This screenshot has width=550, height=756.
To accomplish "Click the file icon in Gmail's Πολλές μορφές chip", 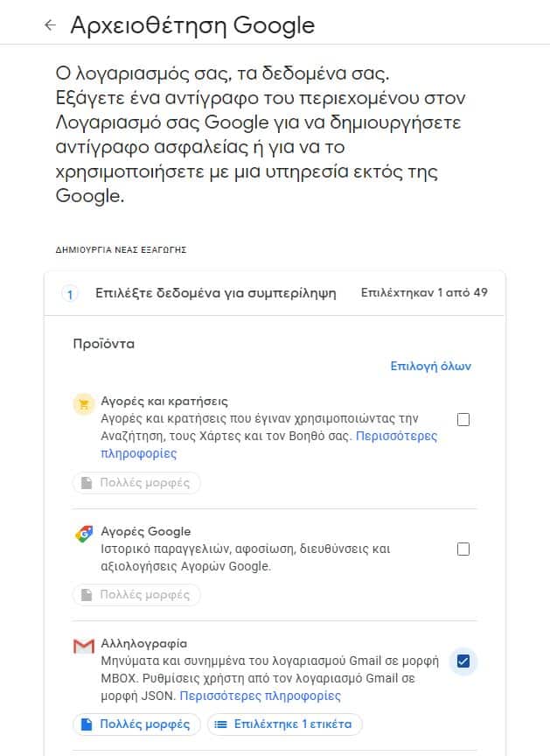I will point(87,724).
